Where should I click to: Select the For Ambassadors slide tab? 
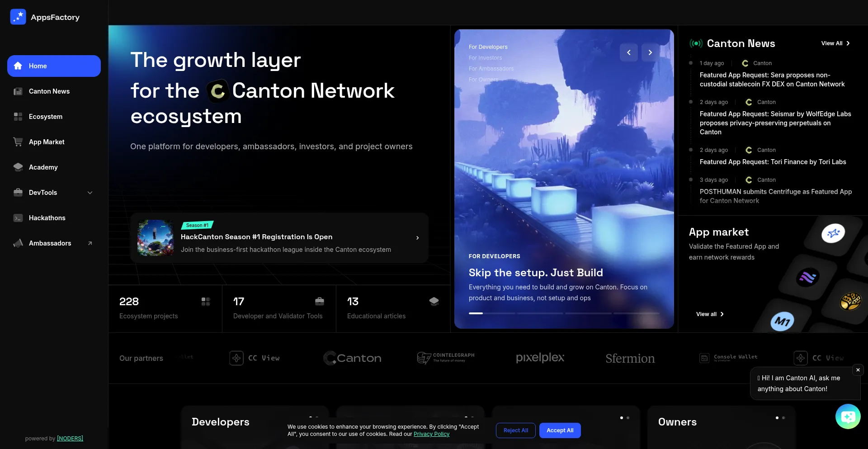tap(491, 69)
